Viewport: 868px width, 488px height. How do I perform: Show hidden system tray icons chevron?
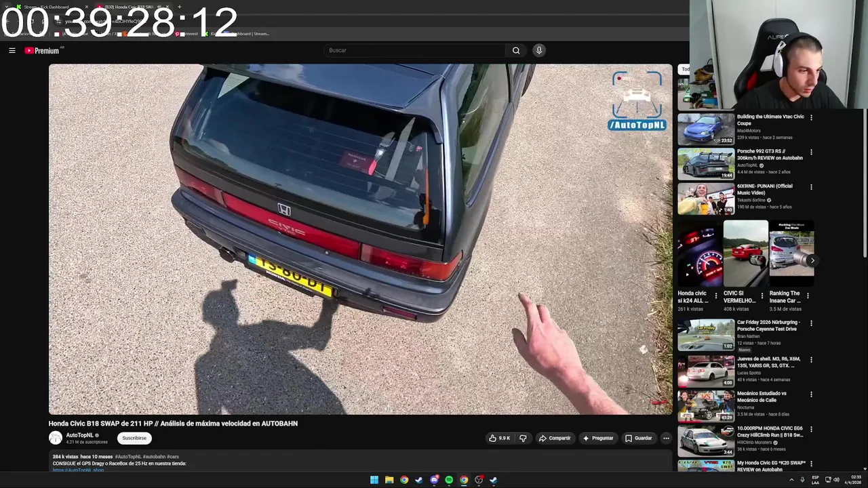[791, 480]
